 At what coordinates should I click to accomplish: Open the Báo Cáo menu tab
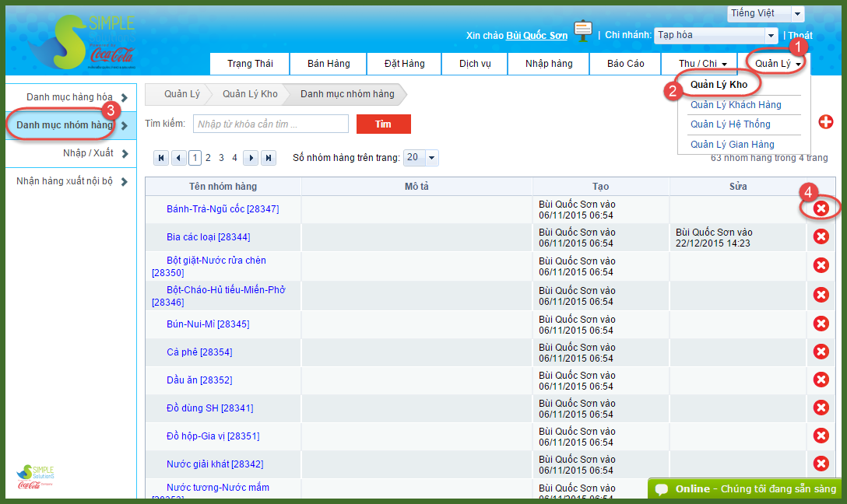625,64
